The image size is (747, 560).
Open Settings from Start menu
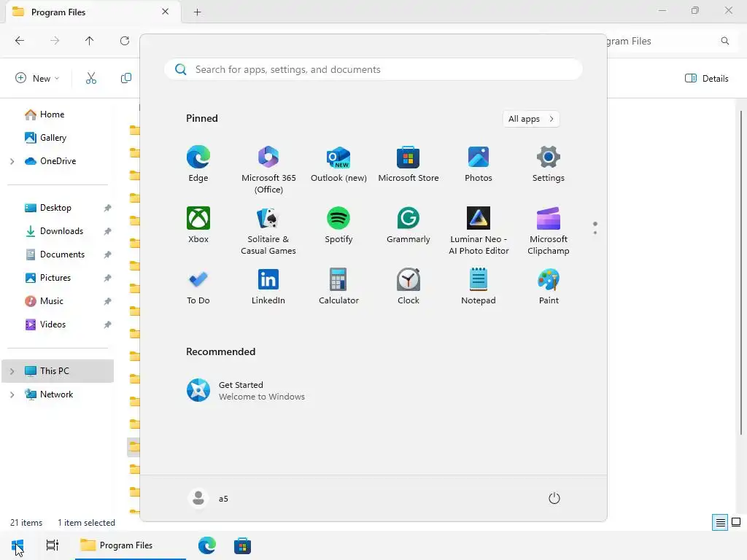(x=549, y=164)
